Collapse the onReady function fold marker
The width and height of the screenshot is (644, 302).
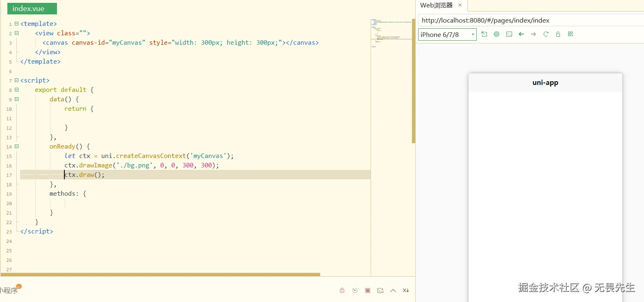point(17,146)
